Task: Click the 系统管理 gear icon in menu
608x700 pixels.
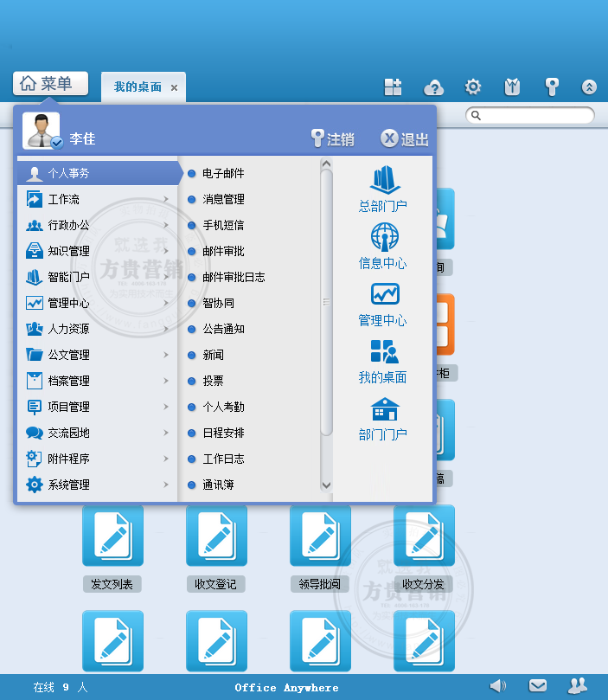Action: 34,485
